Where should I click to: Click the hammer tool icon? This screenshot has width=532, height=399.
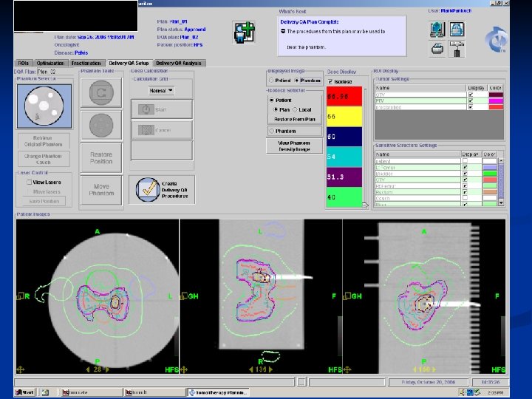[457, 49]
